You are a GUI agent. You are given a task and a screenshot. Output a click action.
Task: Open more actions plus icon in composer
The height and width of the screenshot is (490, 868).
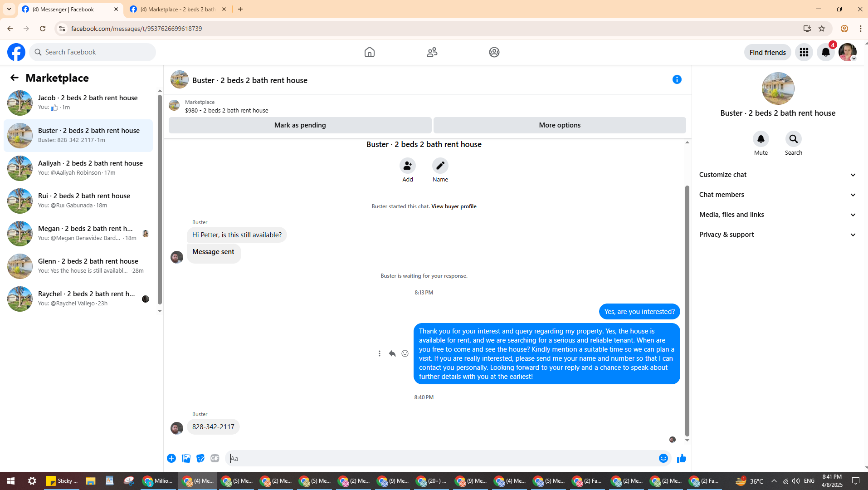(171, 458)
